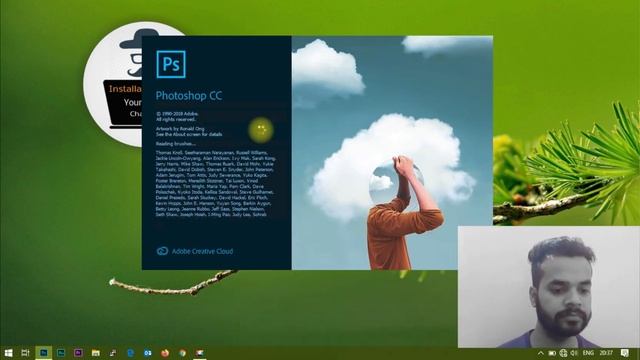This screenshot has width=640, height=360.
Task: Click the highlighted Photoshop taskbar icon
Action: tap(43, 353)
